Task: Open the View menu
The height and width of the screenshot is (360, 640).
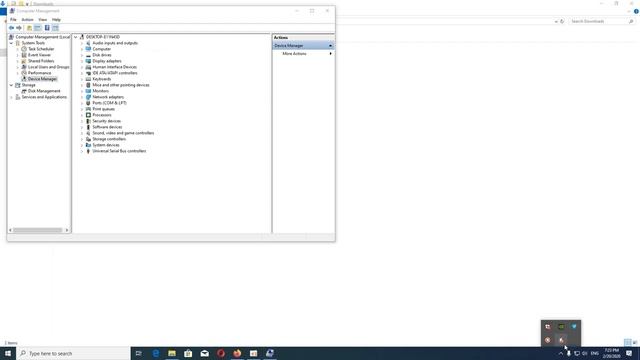Action: pyautogui.click(x=42, y=20)
